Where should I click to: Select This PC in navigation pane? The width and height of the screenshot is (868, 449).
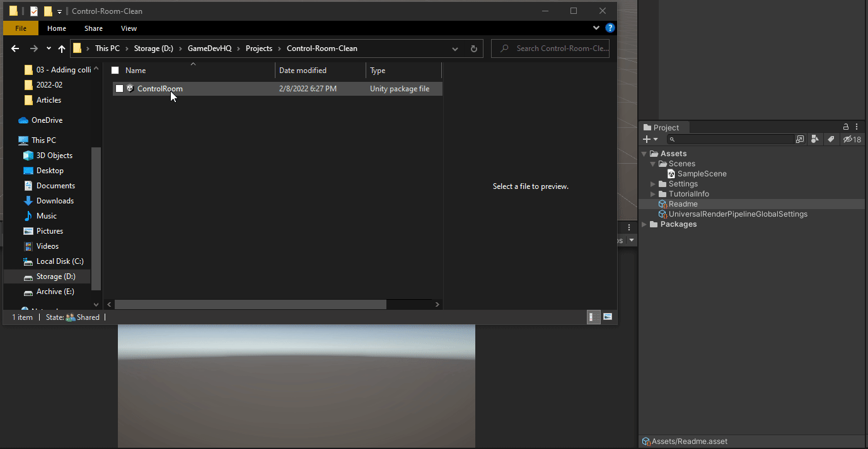pyautogui.click(x=37, y=140)
